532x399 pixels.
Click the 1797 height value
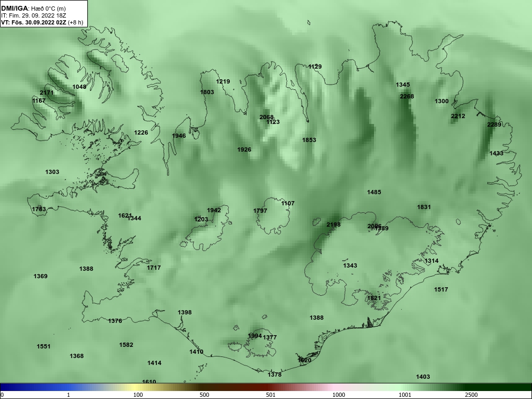tap(260, 211)
